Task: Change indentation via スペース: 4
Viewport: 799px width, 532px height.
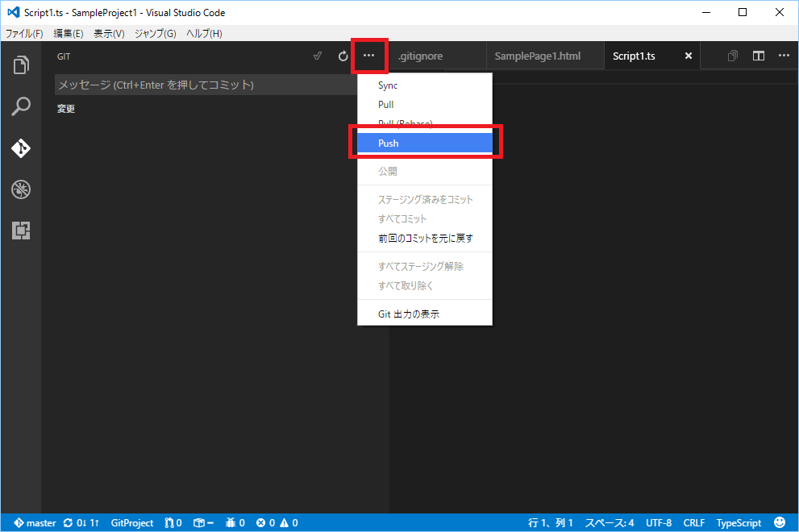Action: pos(610,523)
